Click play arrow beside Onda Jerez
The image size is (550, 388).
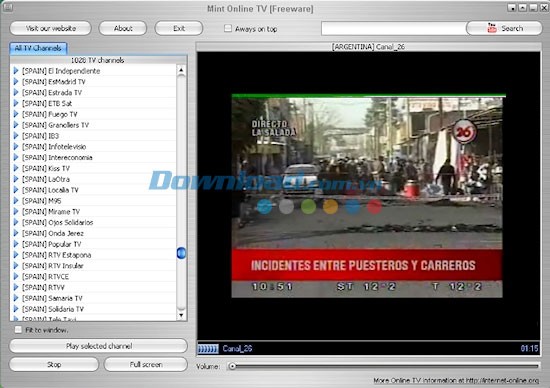pos(16,233)
